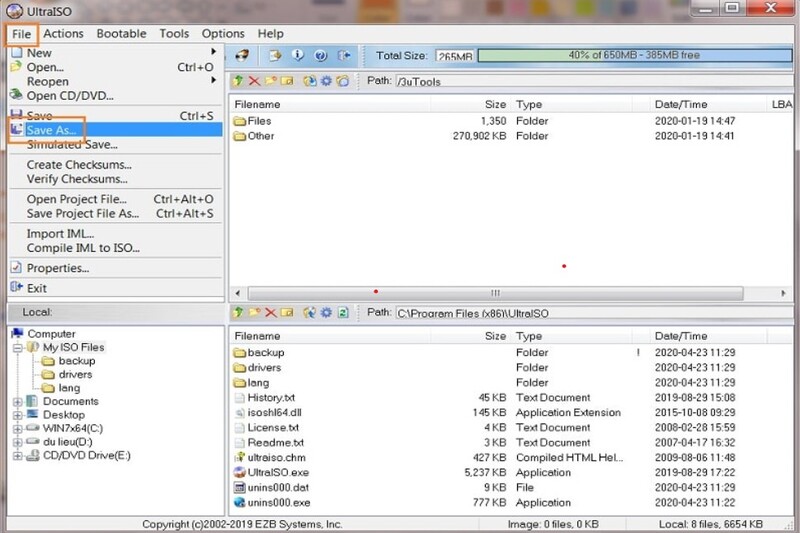800x533 pixels.
Task: Click the Up folder icon in image toolbar
Action: (x=238, y=81)
